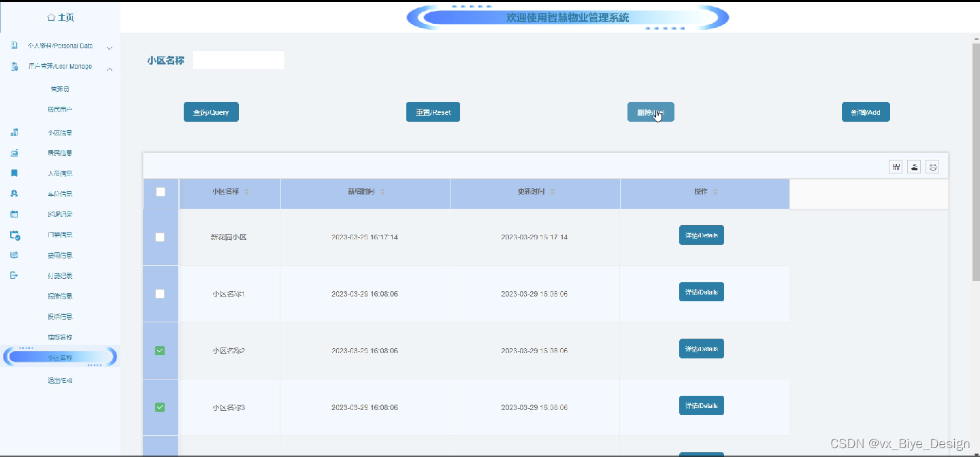Toggle the select-all checkbox in table header
Screen dimensions: 980x457
coord(161,192)
